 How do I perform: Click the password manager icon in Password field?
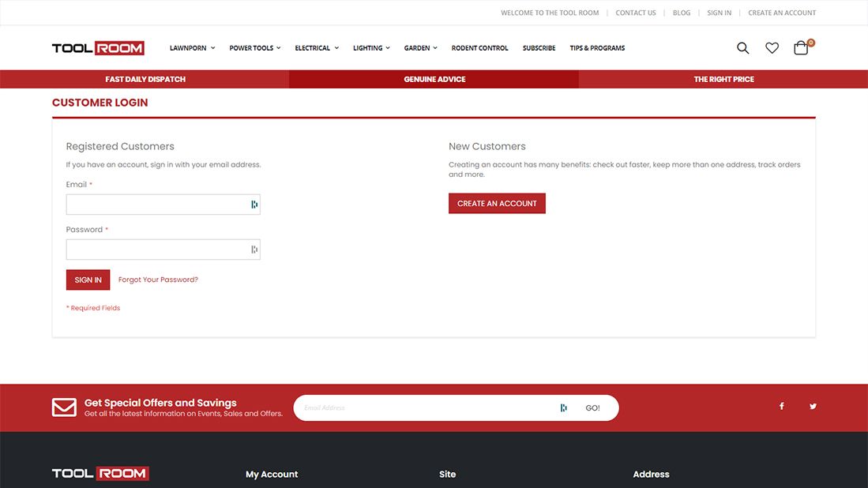pyautogui.click(x=254, y=250)
